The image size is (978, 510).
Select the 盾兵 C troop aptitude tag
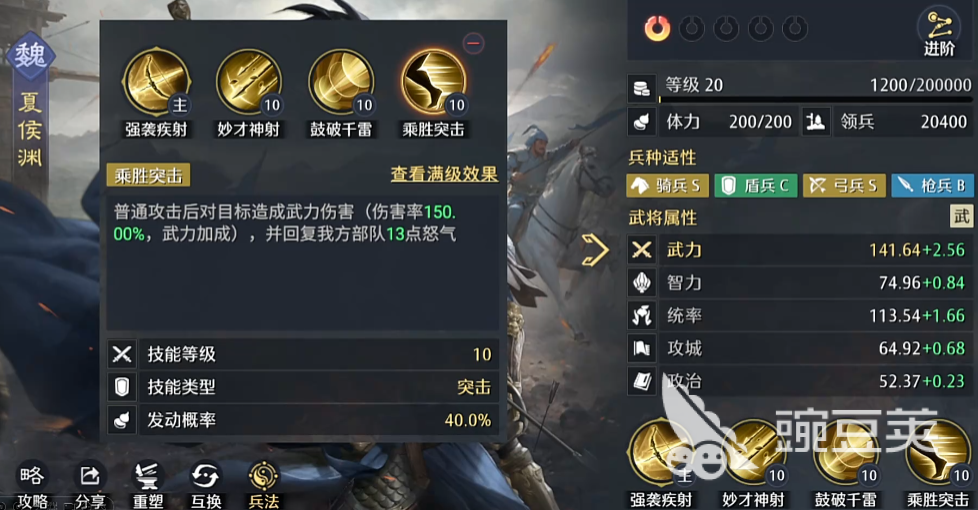point(756,186)
